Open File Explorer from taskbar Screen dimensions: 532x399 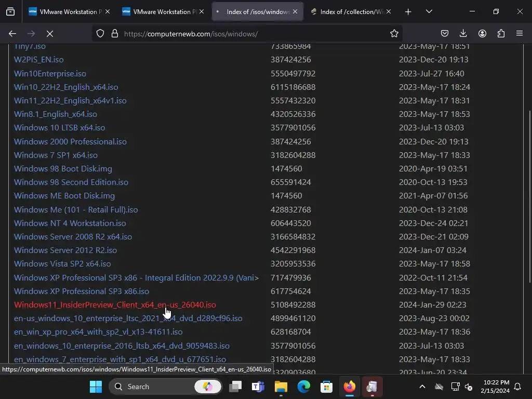(281, 387)
